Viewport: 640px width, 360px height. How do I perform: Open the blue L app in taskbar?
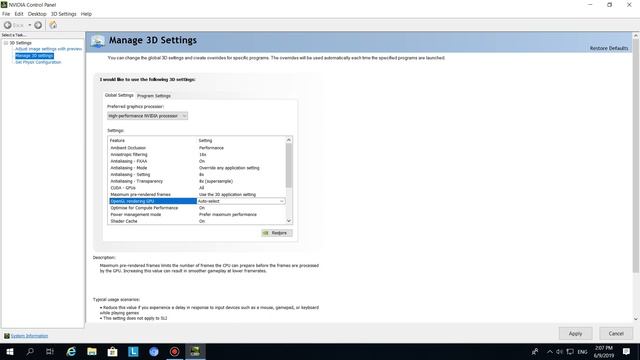(133, 351)
